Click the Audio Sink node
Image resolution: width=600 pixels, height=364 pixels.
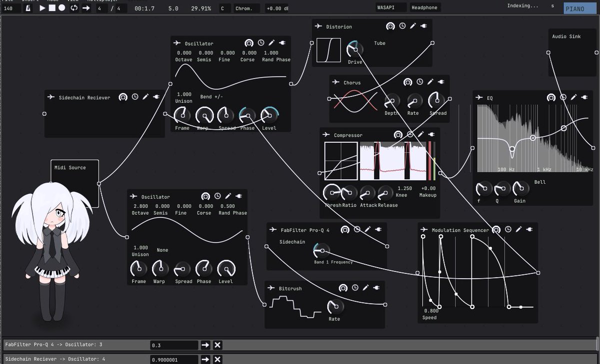tap(573, 52)
